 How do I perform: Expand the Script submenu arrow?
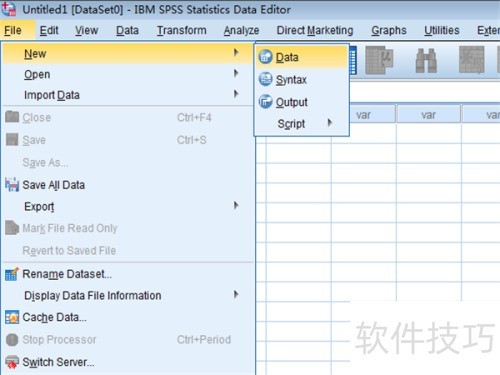[x=330, y=123]
